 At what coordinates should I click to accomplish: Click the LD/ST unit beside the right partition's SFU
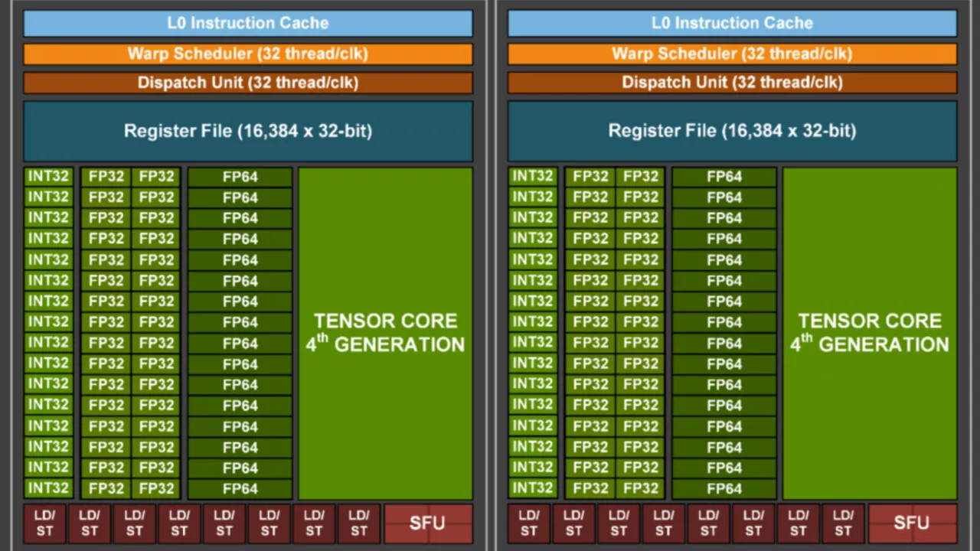[842, 523]
